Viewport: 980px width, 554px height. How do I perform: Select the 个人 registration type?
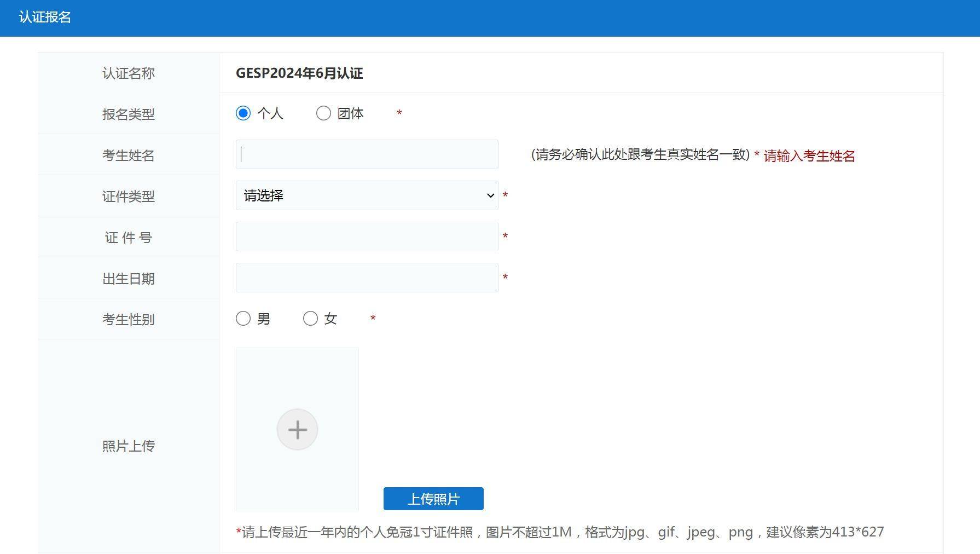(x=243, y=113)
